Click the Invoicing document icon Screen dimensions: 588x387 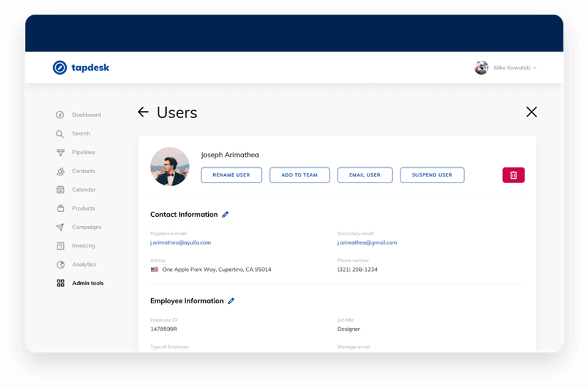pos(61,246)
